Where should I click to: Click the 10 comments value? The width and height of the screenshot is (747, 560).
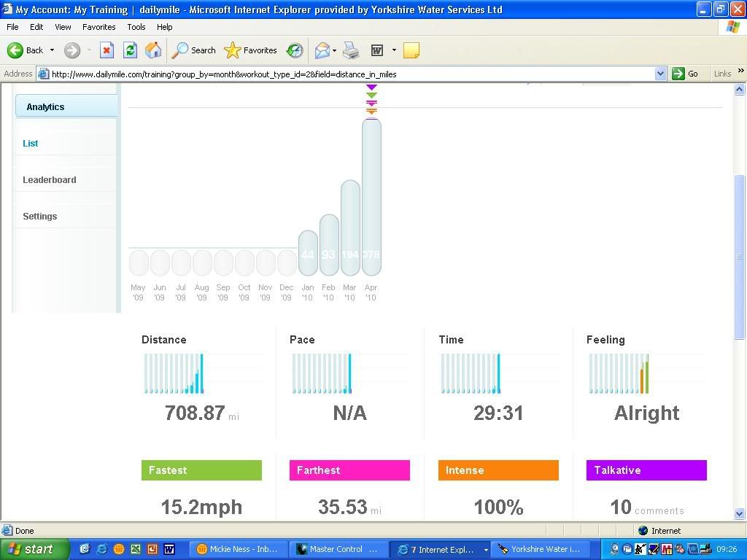click(647, 507)
